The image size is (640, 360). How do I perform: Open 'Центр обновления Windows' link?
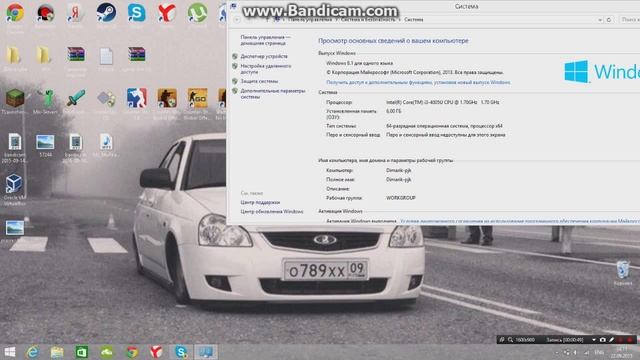(x=272, y=212)
